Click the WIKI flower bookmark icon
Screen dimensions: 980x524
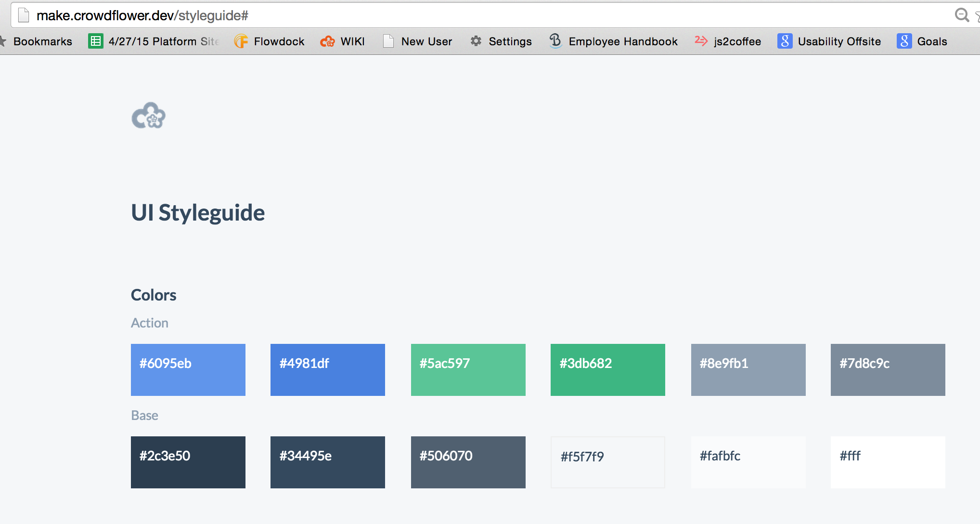(x=328, y=41)
